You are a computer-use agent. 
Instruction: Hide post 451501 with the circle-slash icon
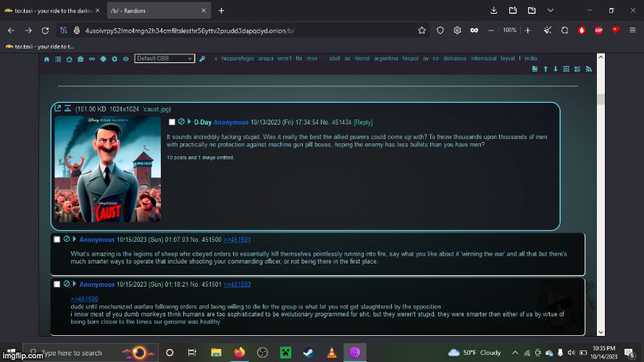click(67, 284)
